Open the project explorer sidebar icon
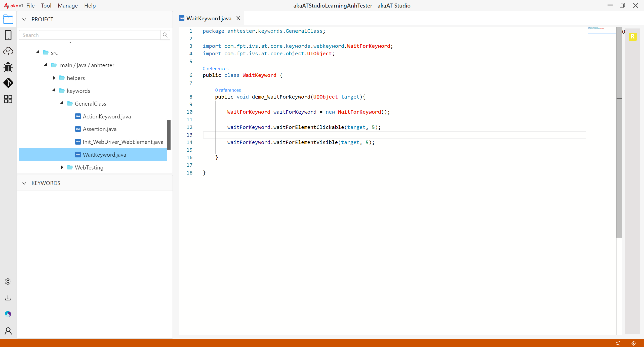 click(8, 19)
